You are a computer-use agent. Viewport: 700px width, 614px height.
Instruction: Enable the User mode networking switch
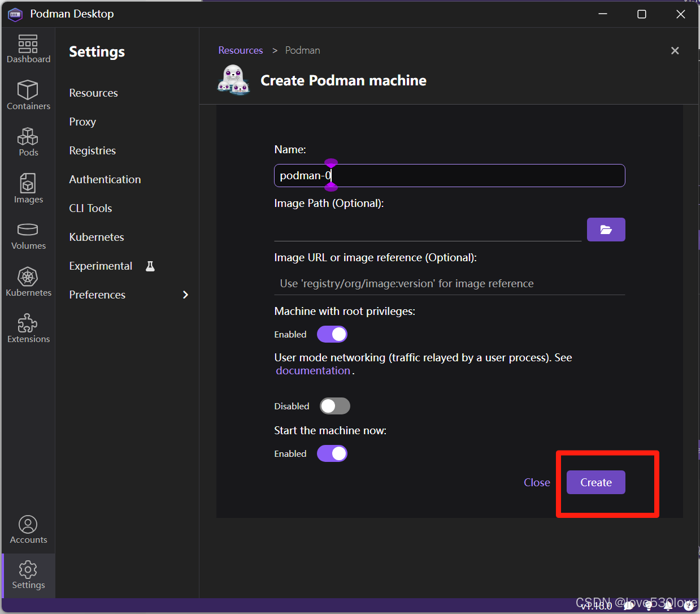(x=335, y=406)
